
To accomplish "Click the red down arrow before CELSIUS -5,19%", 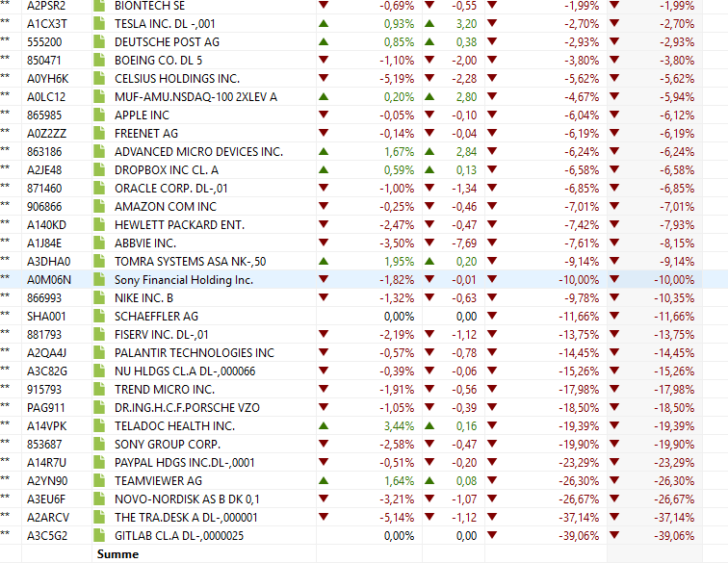I will pos(324,78).
